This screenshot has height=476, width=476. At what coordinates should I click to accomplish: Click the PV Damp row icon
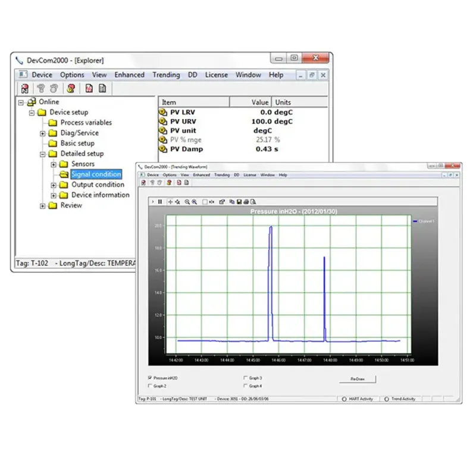click(x=163, y=149)
